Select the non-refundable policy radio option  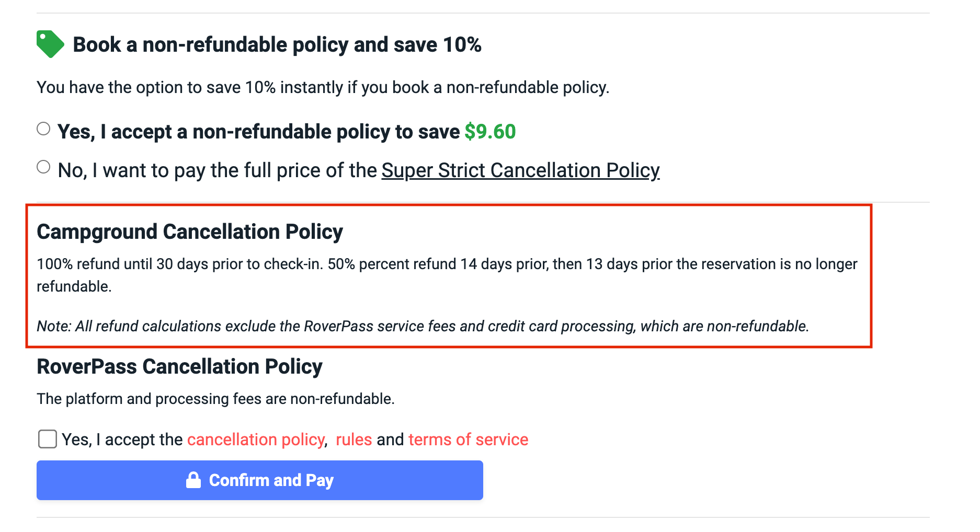[43, 129]
